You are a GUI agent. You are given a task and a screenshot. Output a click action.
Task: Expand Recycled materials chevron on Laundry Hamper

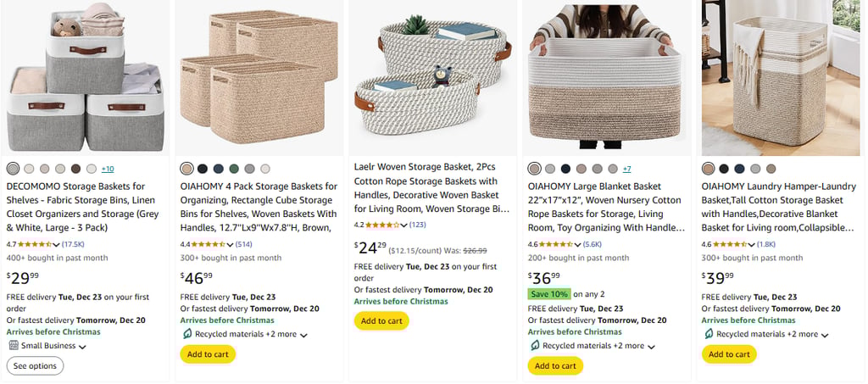(825, 335)
